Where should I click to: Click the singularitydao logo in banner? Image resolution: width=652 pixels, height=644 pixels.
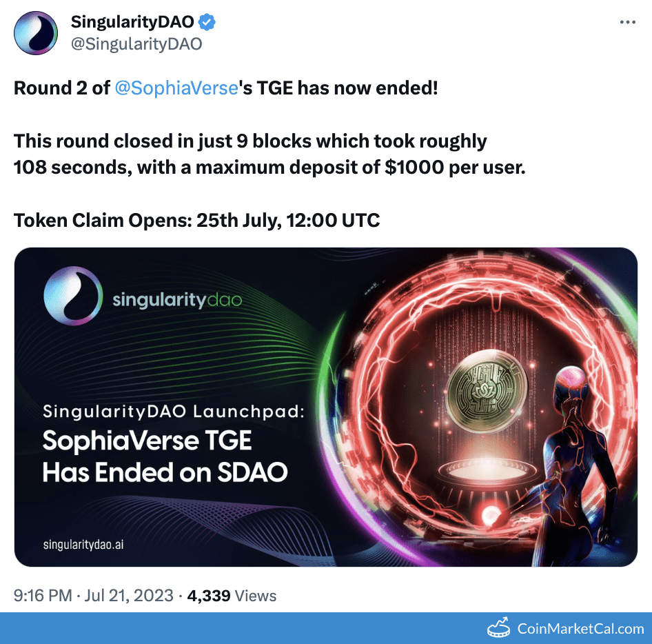pos(73,296)
